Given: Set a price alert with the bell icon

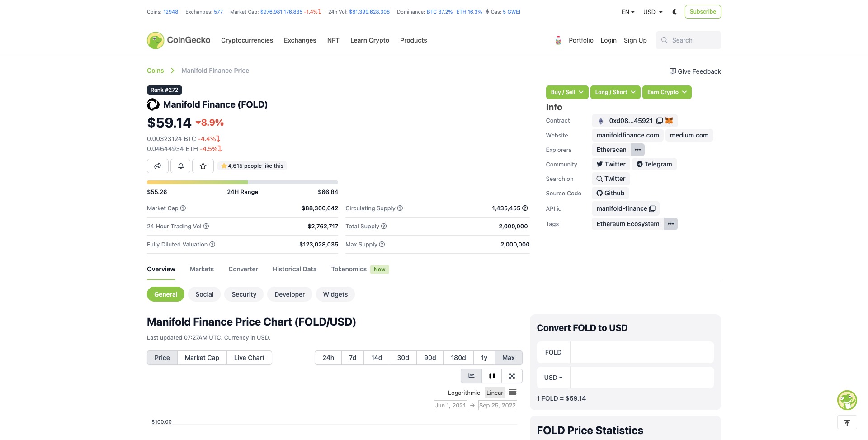Looking at the screenshot, I should tap(180, 166).
